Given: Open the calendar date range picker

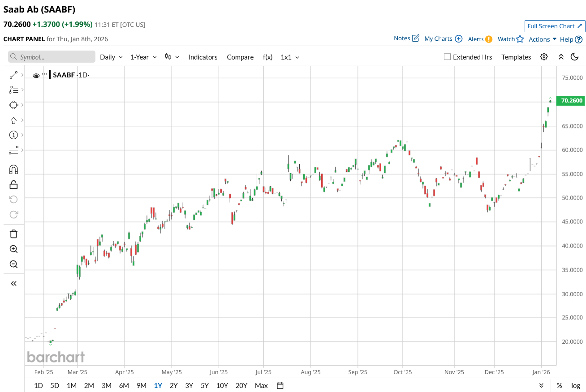Looking at the screenshot, I should tap(280, 385).
